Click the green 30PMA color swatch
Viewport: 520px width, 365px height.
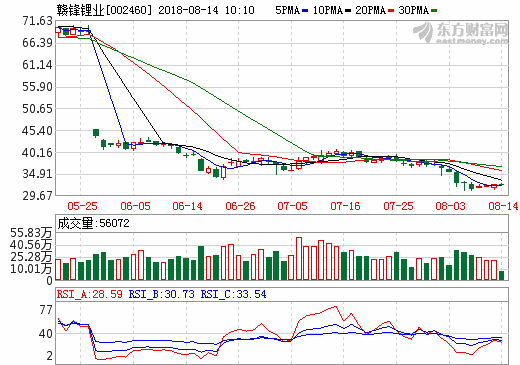point(434,11)
